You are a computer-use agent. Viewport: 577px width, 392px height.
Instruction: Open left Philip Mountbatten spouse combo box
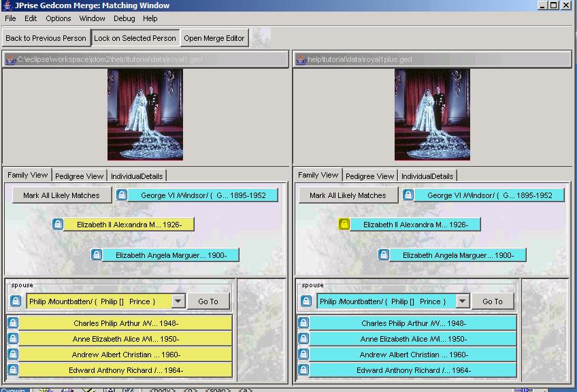(x=99, y=301)
